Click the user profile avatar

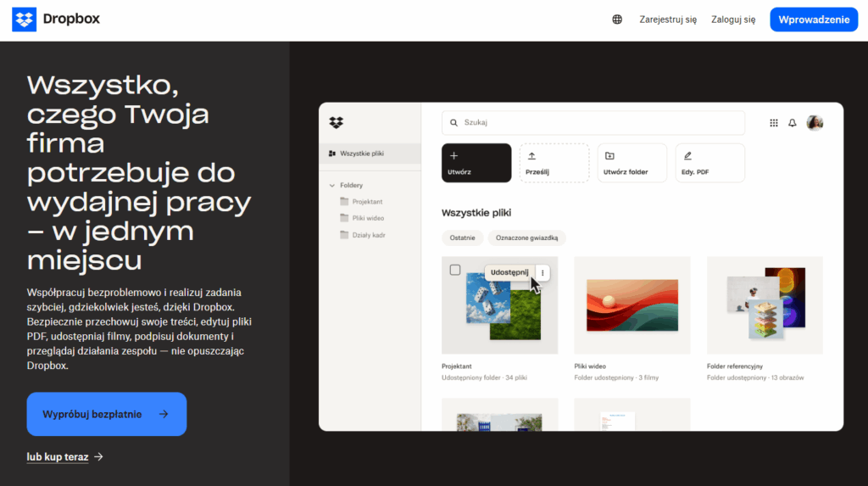[x=815, y=123]
